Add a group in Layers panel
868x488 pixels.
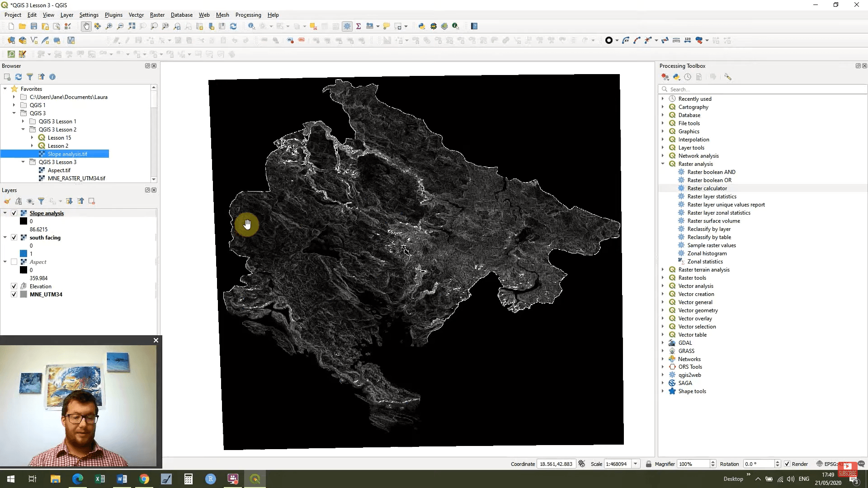click(19, 201)
